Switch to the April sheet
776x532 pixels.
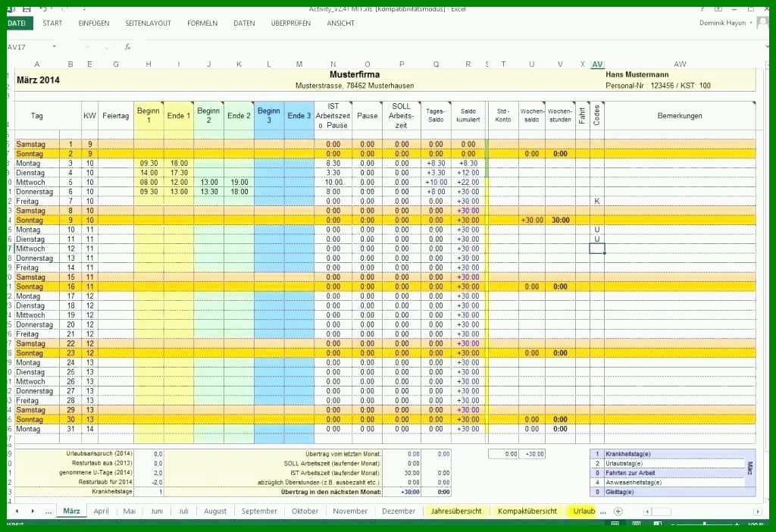101,512
